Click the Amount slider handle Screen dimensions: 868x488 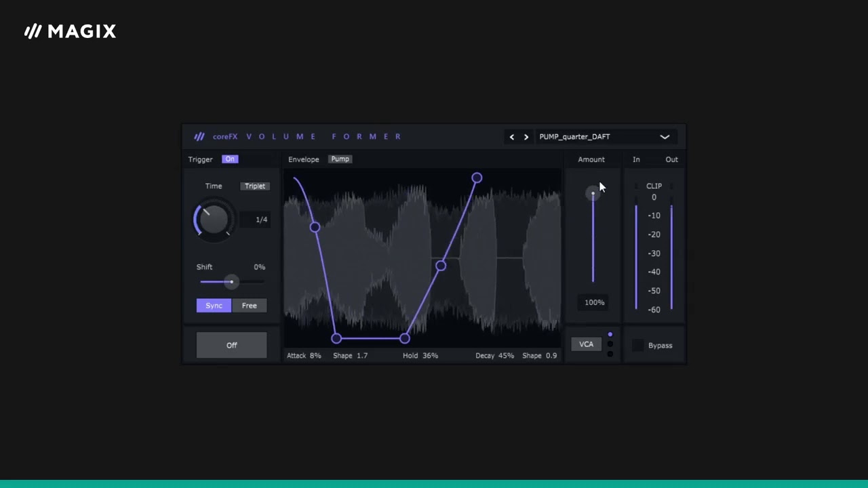pyautogui.click(x=593, y=194)
